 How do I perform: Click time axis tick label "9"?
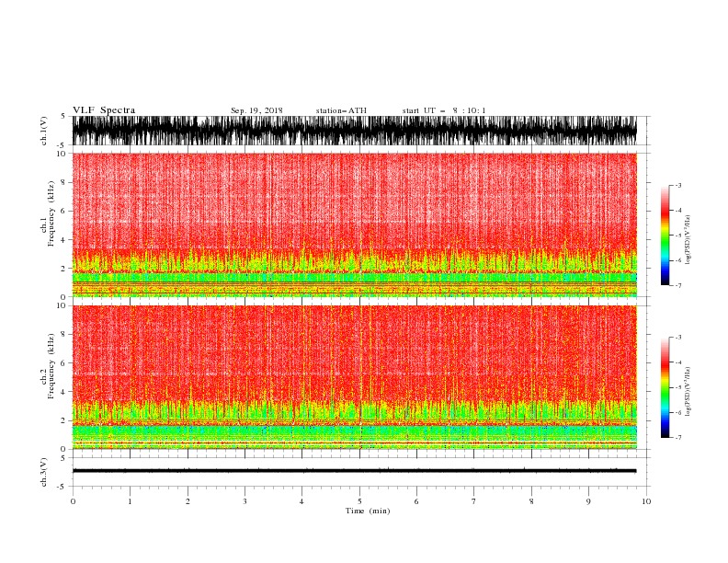588,501
